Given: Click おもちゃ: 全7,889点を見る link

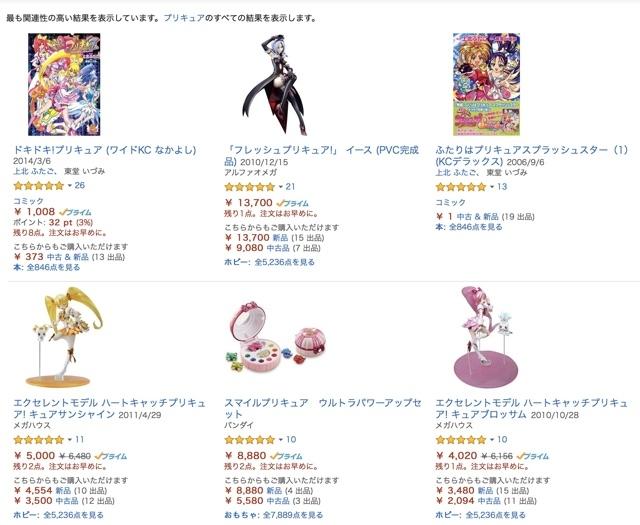Looking at the screenshot, I should [270, 515].
